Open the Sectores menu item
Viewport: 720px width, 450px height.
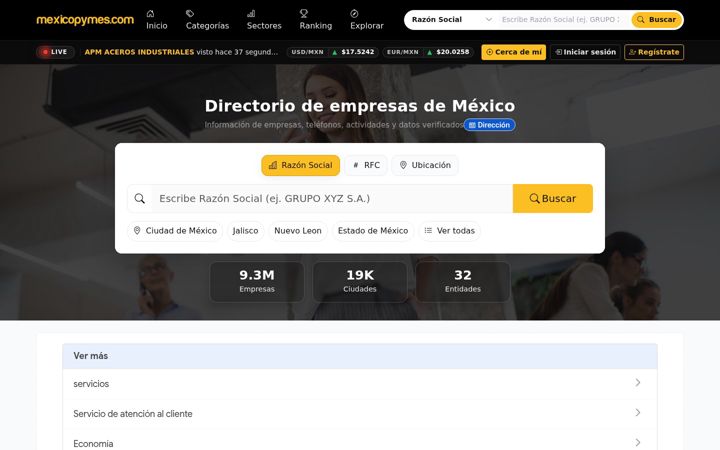tap(264, 20)
